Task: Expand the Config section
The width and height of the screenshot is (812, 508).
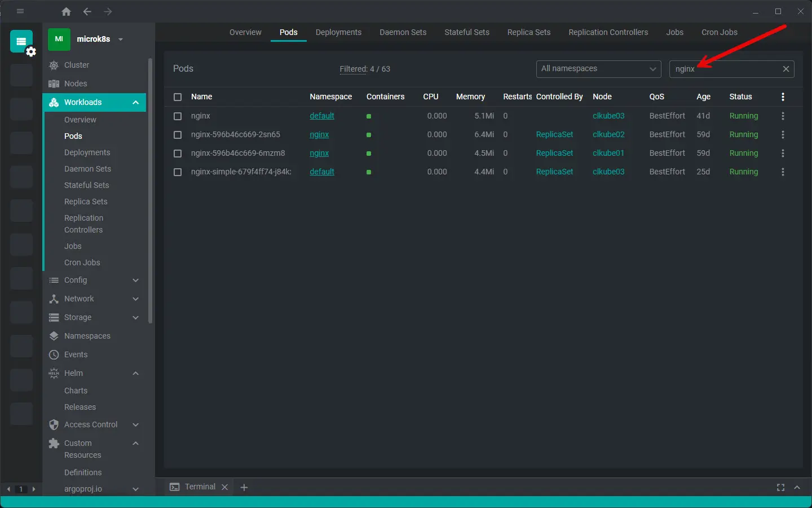Action: pos(136,280)
